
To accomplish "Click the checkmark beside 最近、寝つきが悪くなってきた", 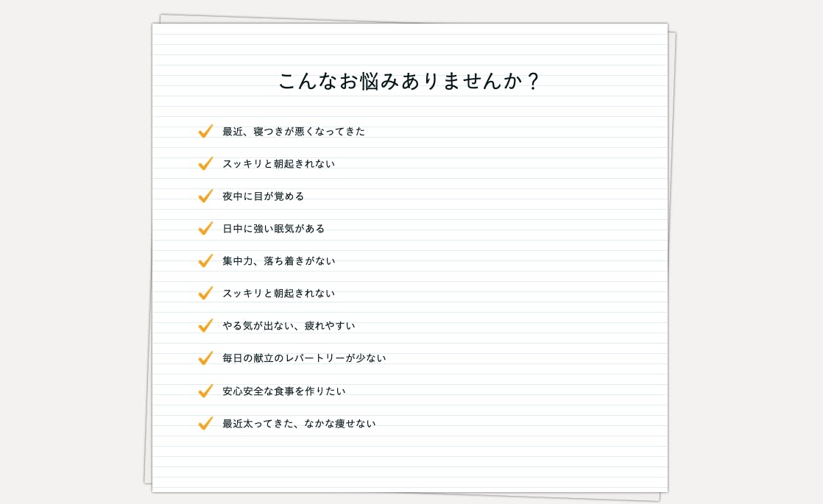I will [x=205, y=131].
